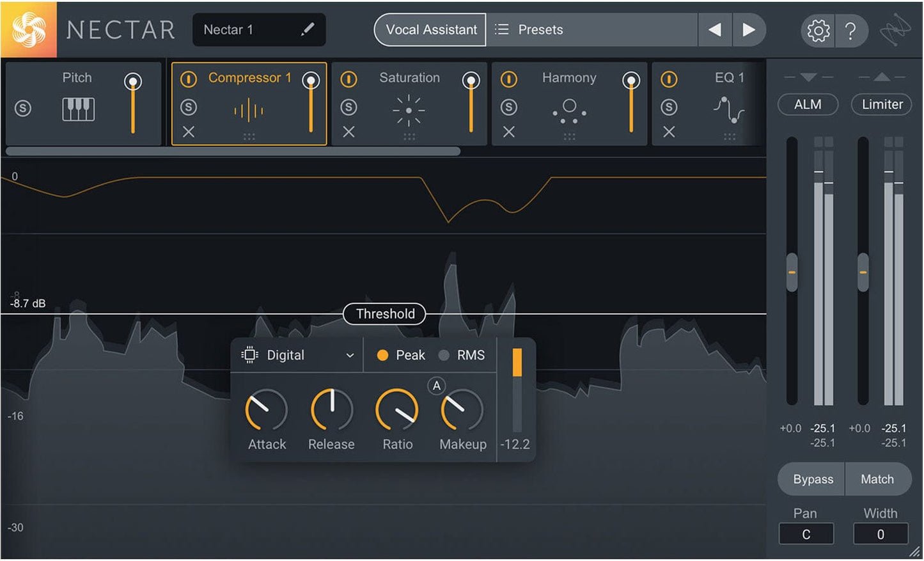
Task: Solo the EQ 1 module
Action: 669,107
